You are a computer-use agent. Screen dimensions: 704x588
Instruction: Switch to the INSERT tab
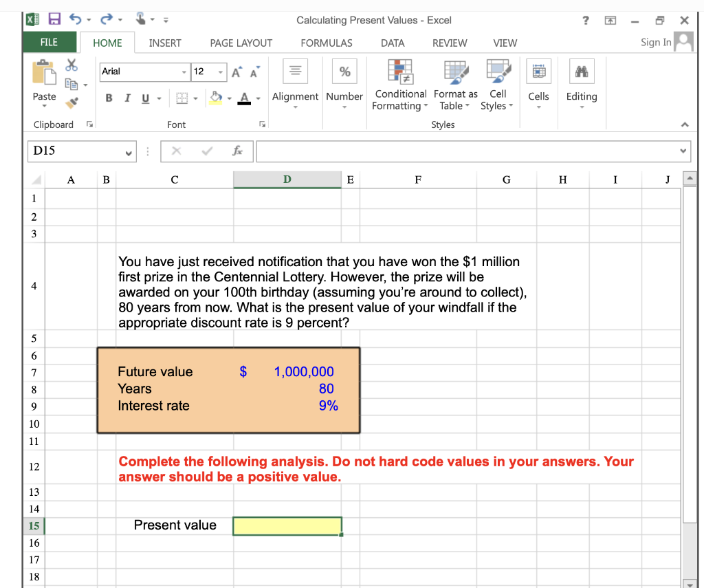click(165, 43)
